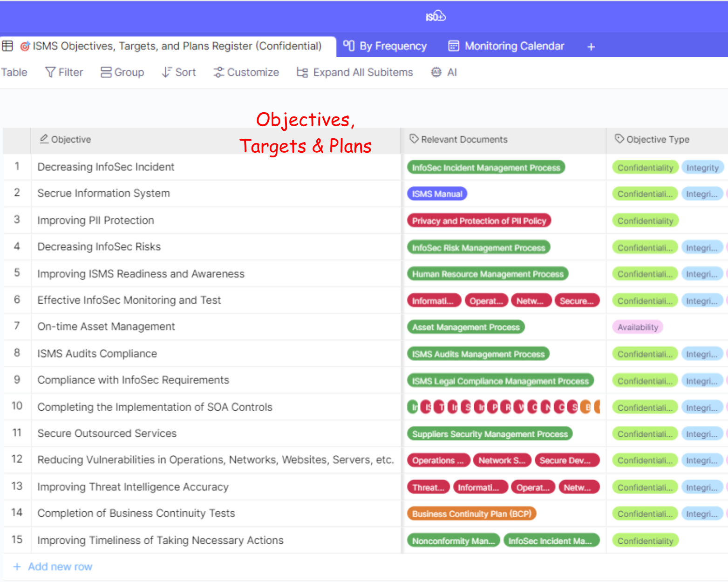Click the plus icon to add view
Screen dimensions: 728x582
coord(591,47)
